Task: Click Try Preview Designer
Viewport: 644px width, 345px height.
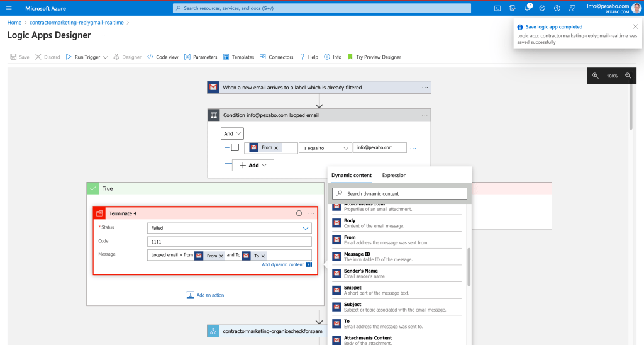Action: [x=374, y=57]
